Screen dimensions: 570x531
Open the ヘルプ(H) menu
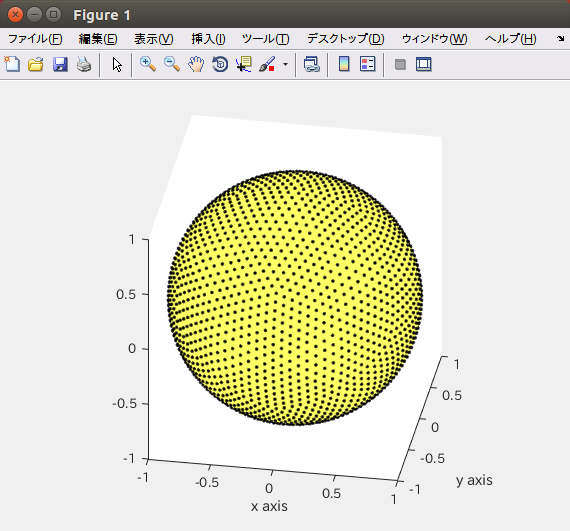point(511,39)
